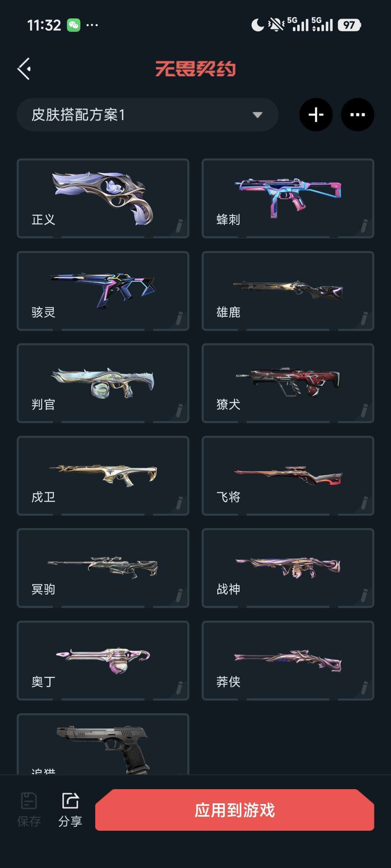This screenshot has width=391, height=868.
Task: Open the info icon on the 奥丁 card
Action: click(180, 688)
